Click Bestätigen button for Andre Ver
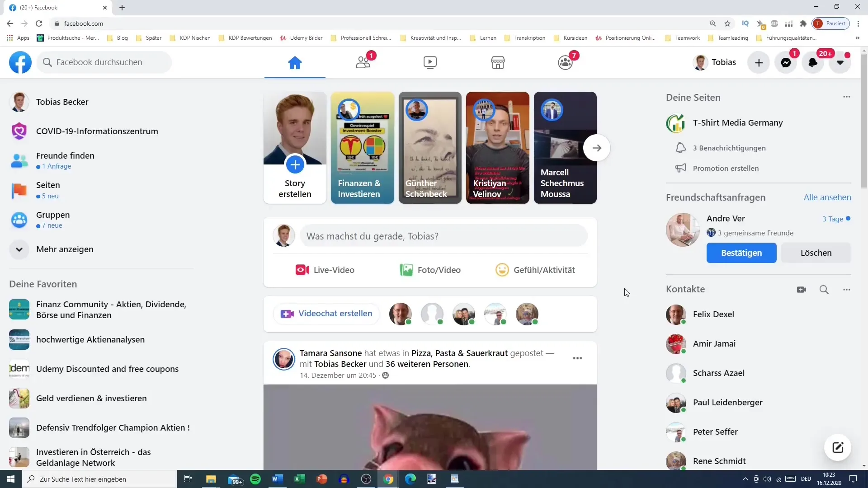This screenshot has height=488, width=868. pyautogui.click(x=741, y=253)
